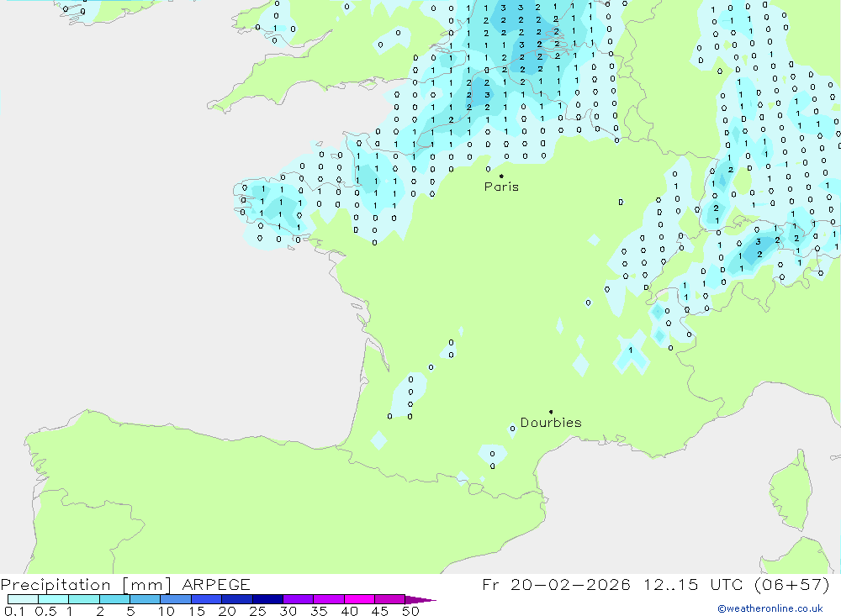Click the '(06+57)' forecast offset text

tap(791, 584)
